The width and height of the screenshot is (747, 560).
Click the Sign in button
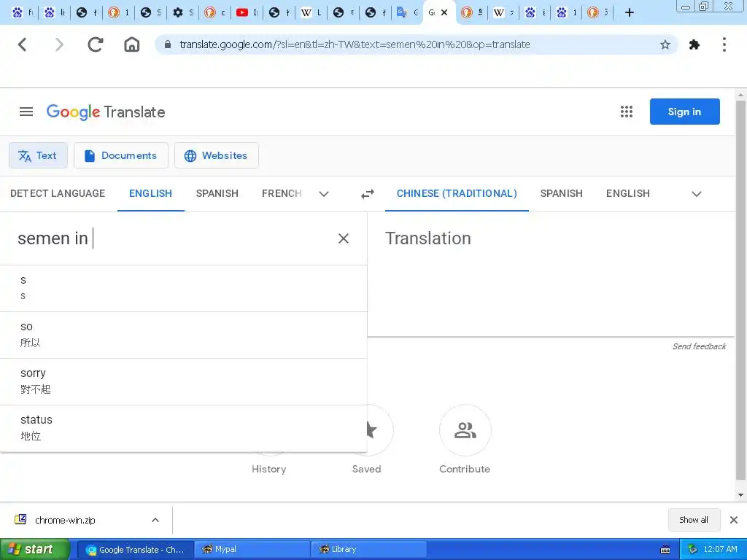[684, 112]
